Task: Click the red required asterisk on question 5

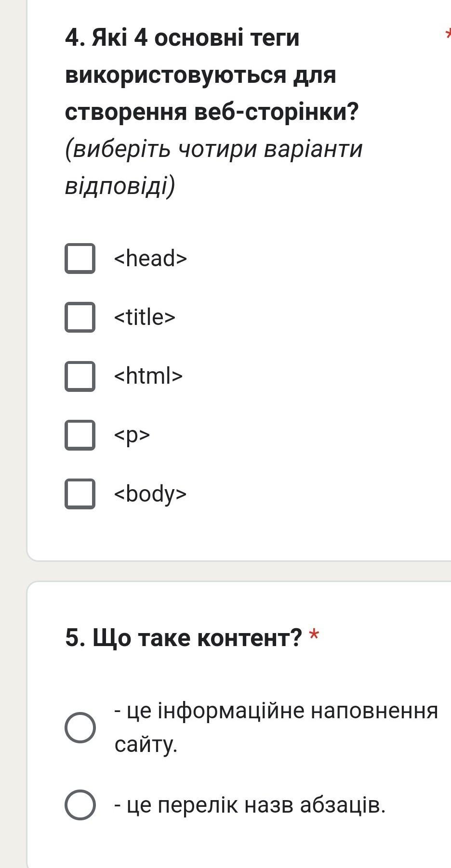Action: [x=314, y=636]
